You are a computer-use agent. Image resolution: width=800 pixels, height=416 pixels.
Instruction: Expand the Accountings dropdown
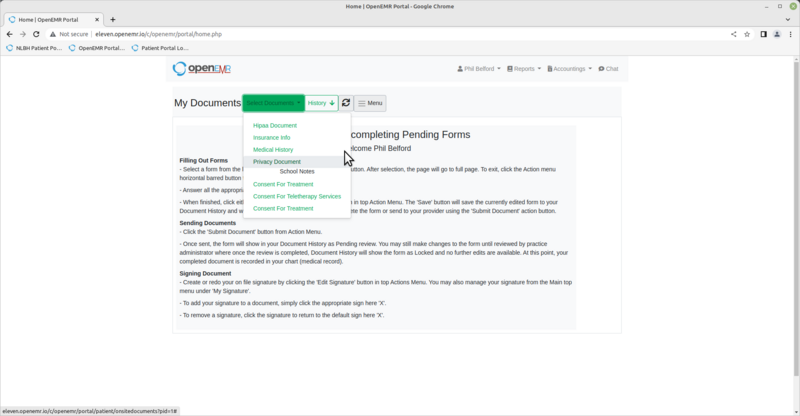point(569,68)
